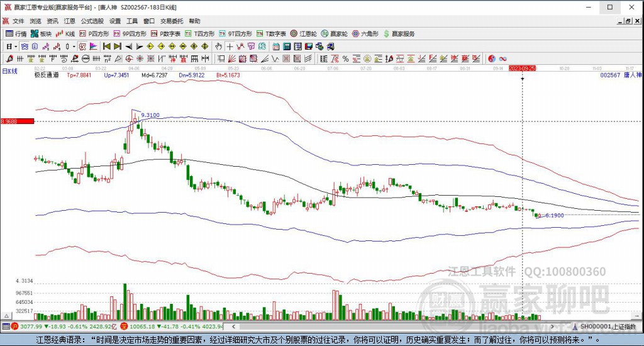Open the P四方形 square tool
Screen dimensions: 644x346
tap(94, 34)
